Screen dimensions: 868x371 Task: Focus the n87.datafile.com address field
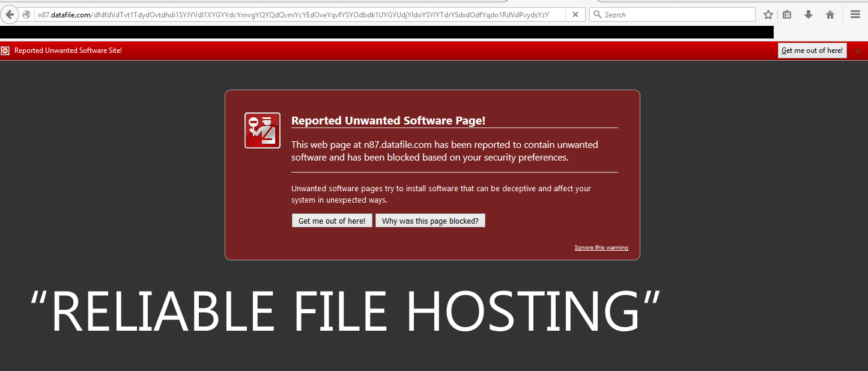tap(300, 14)
